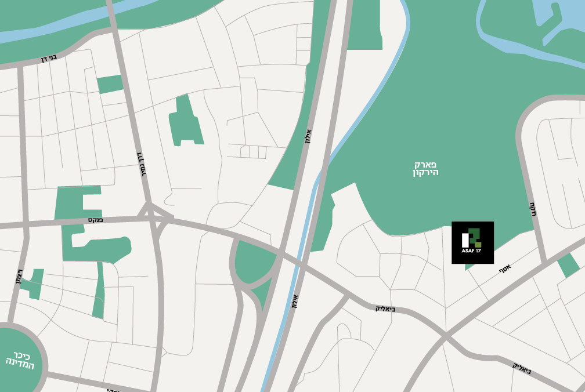This screenshot has height=392, width=585.
Task: Click the פארק הירקון park label
Action: pyautogui.click(x=425, y=168)
